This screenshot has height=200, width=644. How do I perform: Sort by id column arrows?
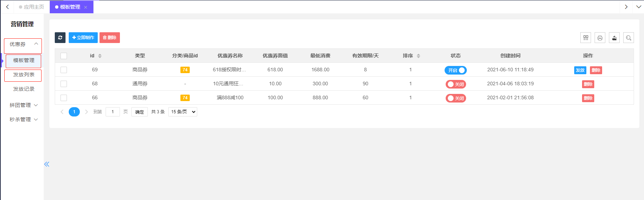[100, 56]
